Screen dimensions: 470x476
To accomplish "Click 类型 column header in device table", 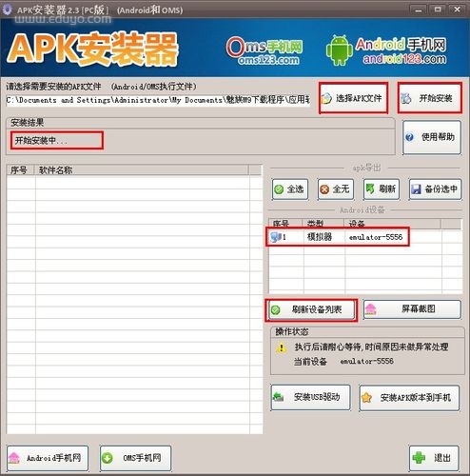I will click(323, 224).
